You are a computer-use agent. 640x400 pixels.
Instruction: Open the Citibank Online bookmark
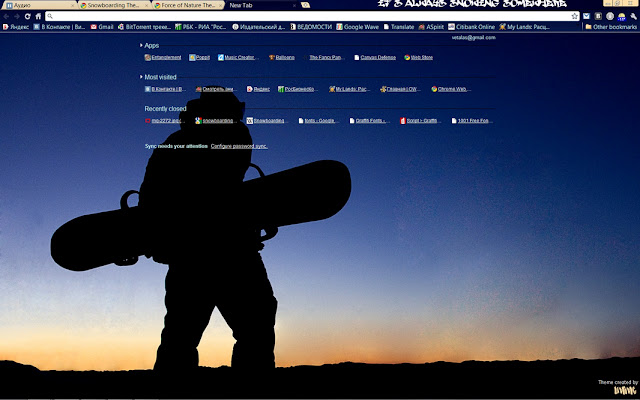point(471,27)
